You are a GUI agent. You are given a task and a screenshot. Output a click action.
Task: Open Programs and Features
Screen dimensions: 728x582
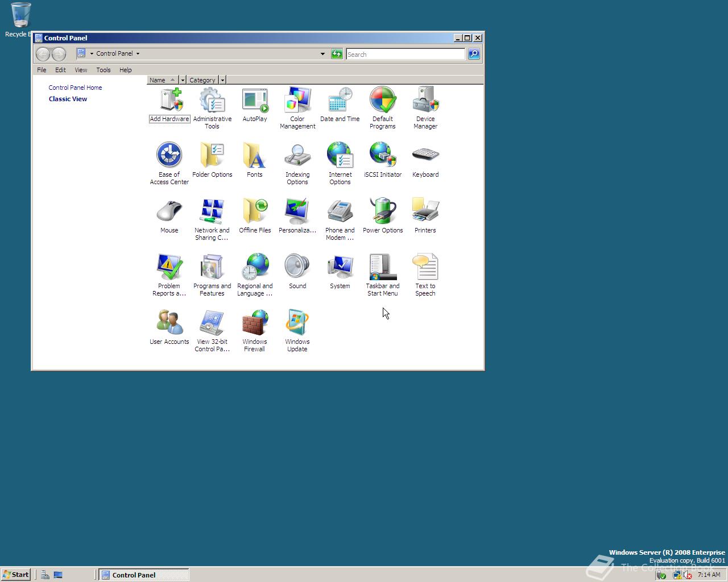coord(212,275)
